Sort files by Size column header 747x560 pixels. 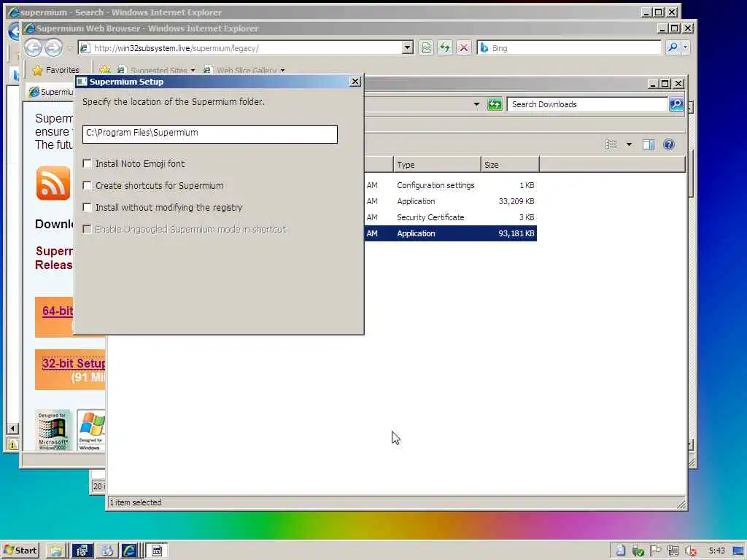coord(510,165)
